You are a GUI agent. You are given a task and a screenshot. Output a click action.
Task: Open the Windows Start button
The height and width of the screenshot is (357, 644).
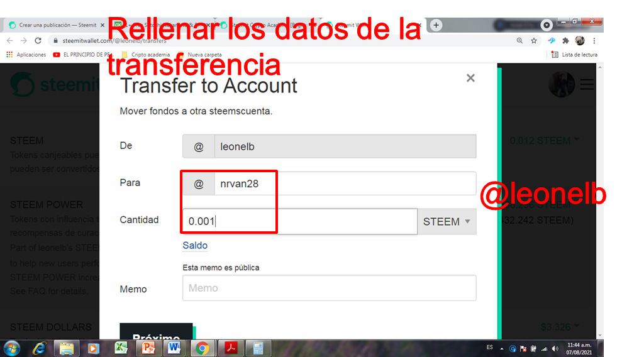point(12,348)
